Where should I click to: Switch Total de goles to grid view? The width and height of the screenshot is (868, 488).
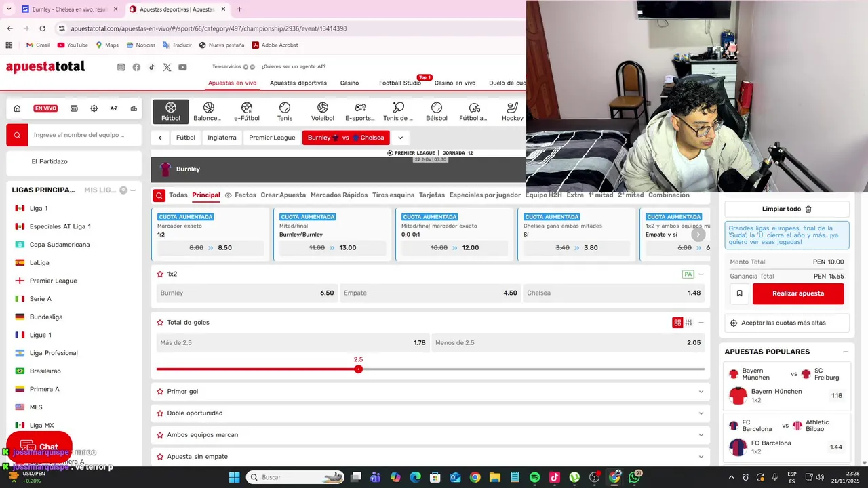tap(677, 323)
